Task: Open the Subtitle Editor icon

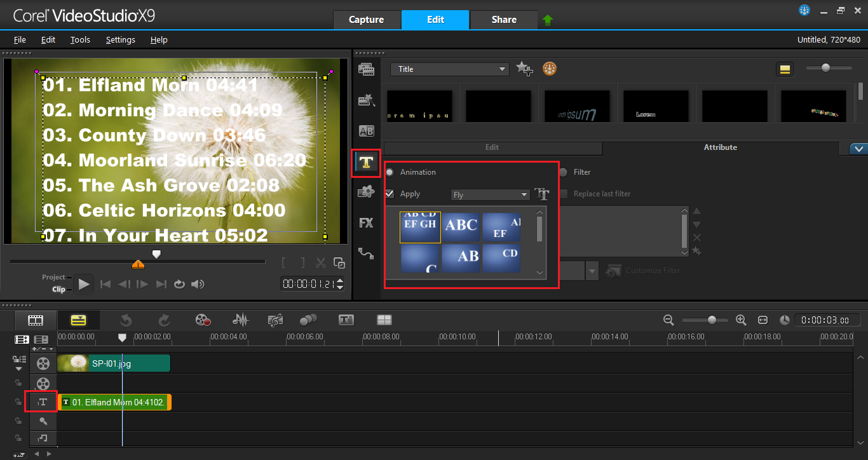Action: click(346, 320)
